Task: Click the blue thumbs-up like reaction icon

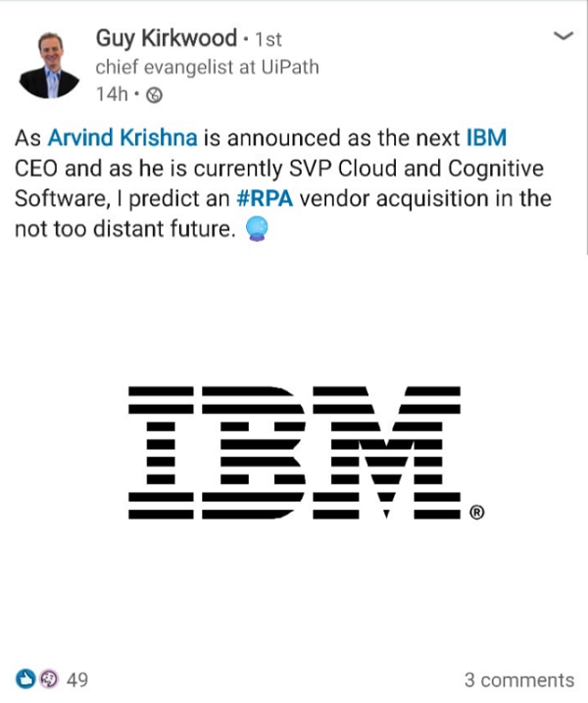Action: 25,678
